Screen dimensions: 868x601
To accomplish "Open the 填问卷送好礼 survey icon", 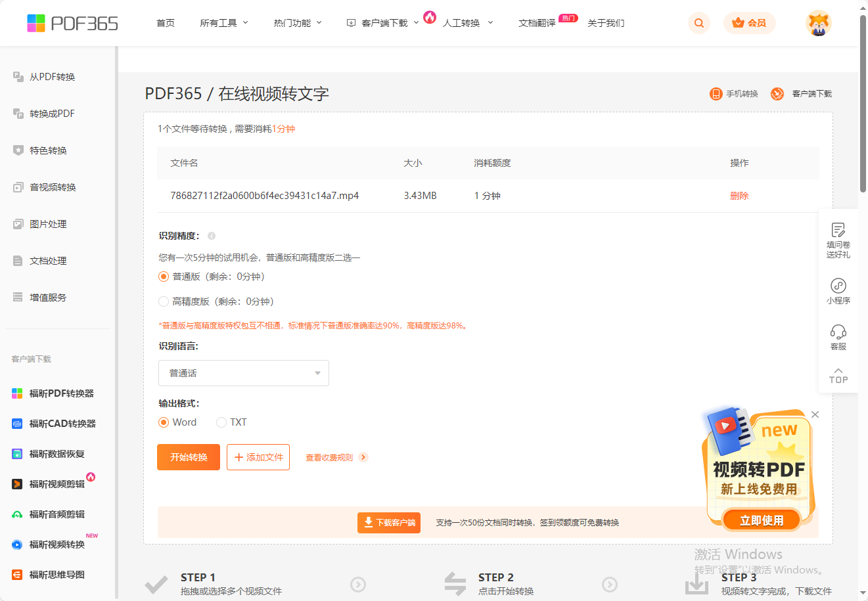I will [x=838, y=230].
